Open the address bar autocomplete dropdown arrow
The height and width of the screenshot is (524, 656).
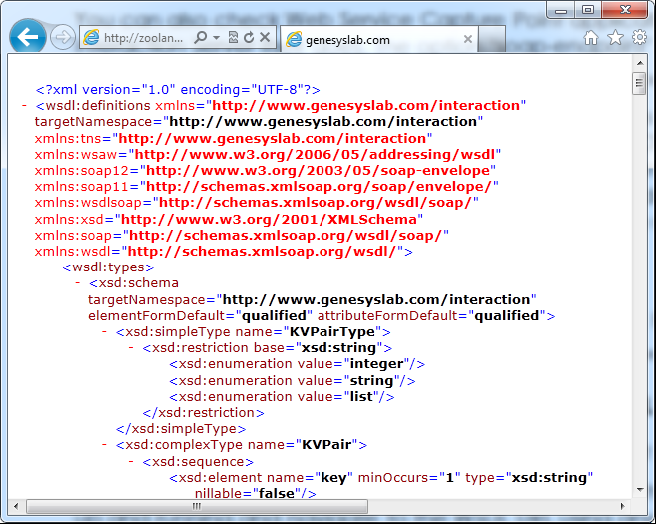coord(217,38)
